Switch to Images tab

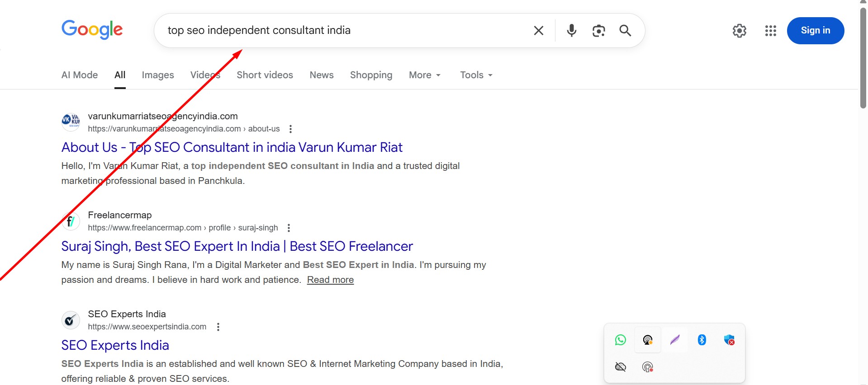[x=158, y=75]
